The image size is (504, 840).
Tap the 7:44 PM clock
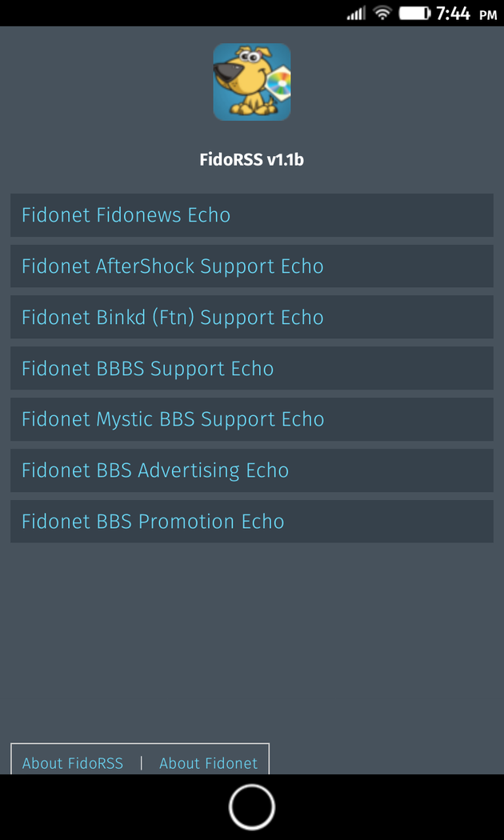coord(466,13)
